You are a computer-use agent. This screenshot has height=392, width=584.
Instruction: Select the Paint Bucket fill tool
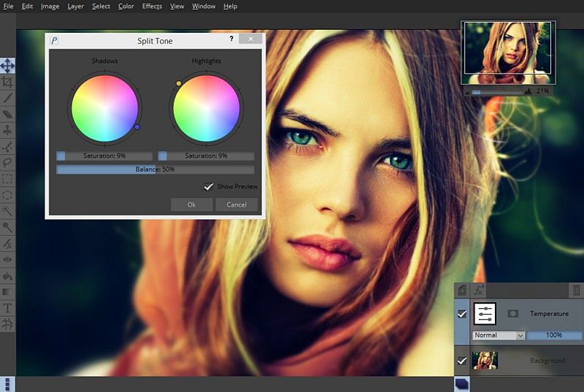[x=7, y=276]
